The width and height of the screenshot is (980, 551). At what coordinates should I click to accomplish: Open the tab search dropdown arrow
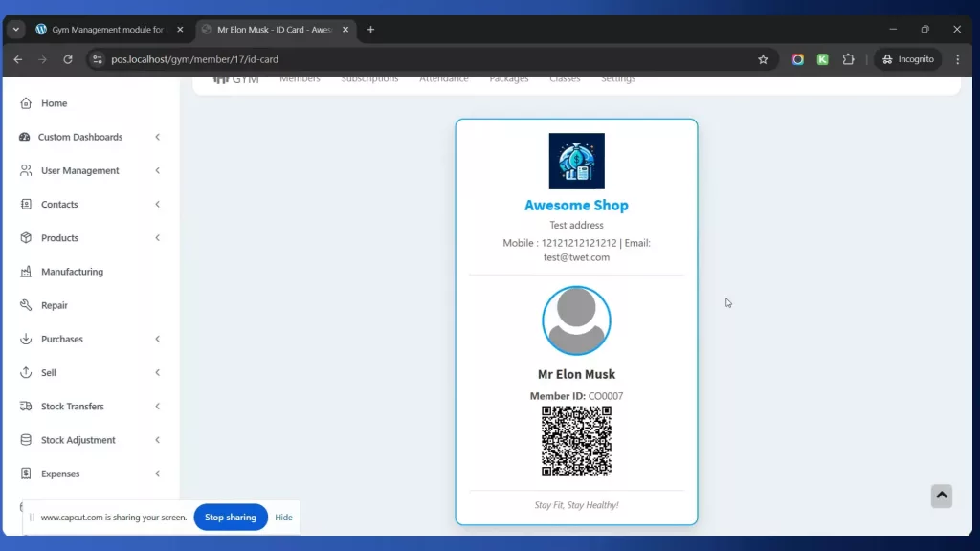(x=16, y=30)
